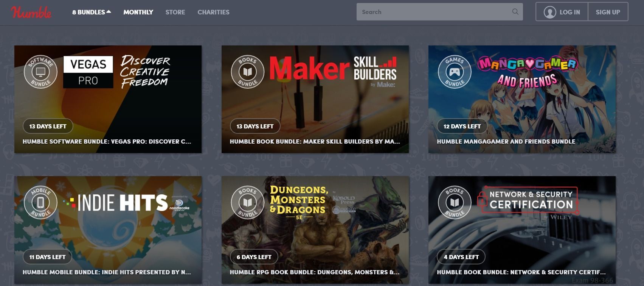The image size is (644, 286).
Task: Click Books Bundle badge on Dungeons card
Action: tap(248, 202)
